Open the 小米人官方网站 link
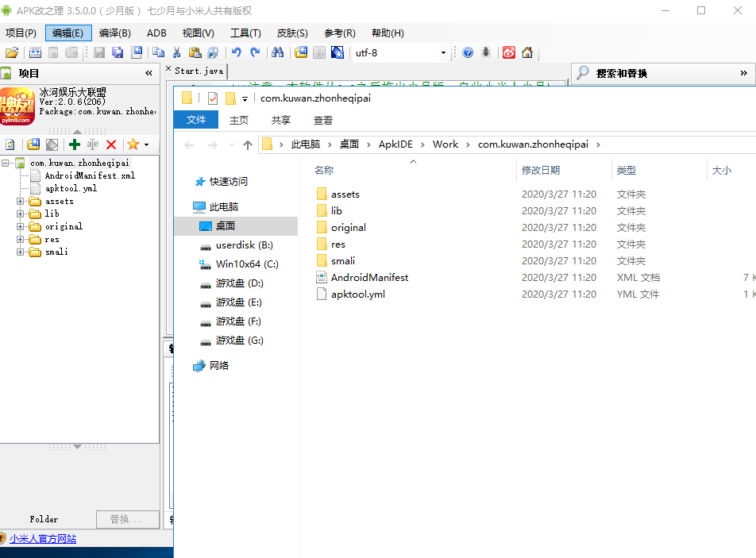The width and height of the screenshot is (756, 558). (42, 538)
